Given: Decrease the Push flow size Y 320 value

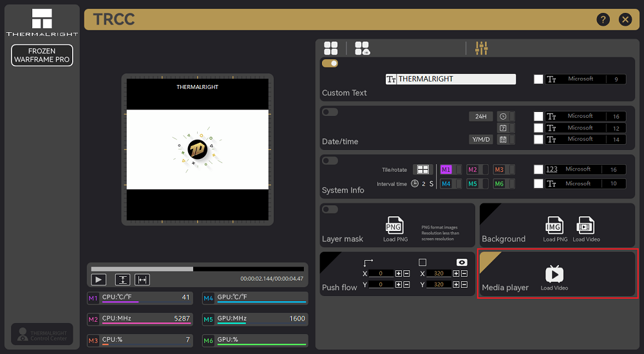Looking at the screenshot, I should click(464, 284).
